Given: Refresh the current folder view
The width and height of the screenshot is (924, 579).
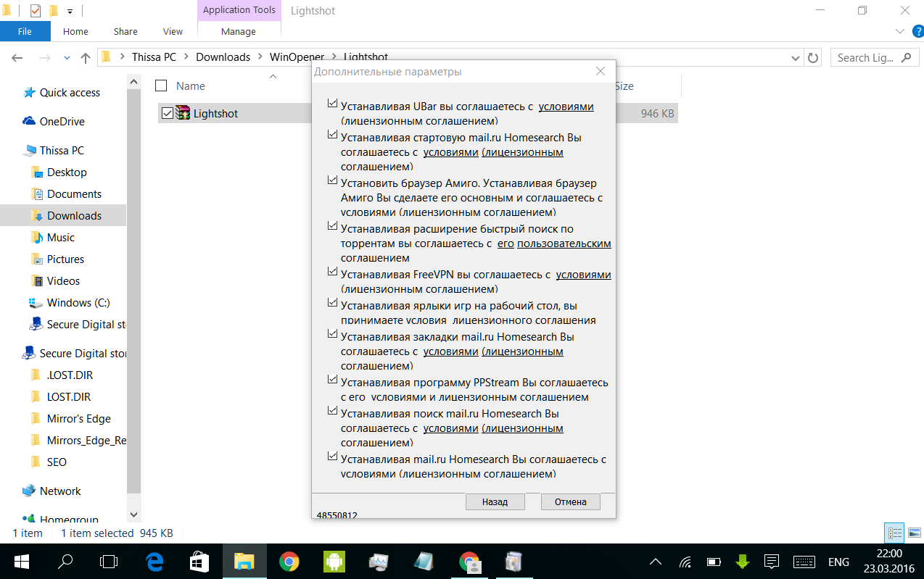Looking at the screenshot, I should (813, 58).
